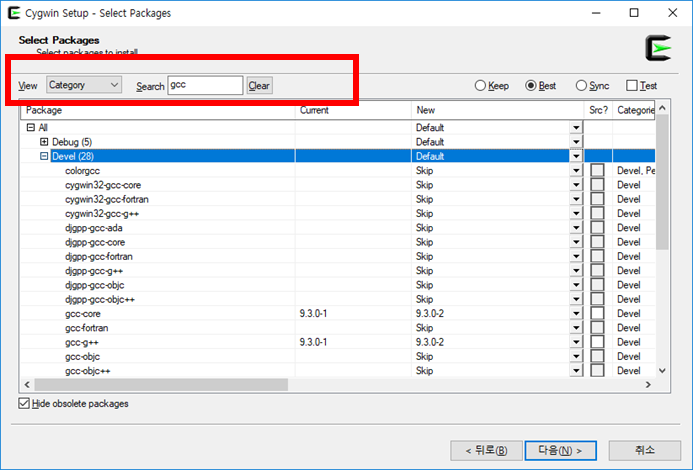Open the New dropdown for the All row
The width and height of the screenshot is (693, 470).
pyautogui.click(x=576, y=128)
